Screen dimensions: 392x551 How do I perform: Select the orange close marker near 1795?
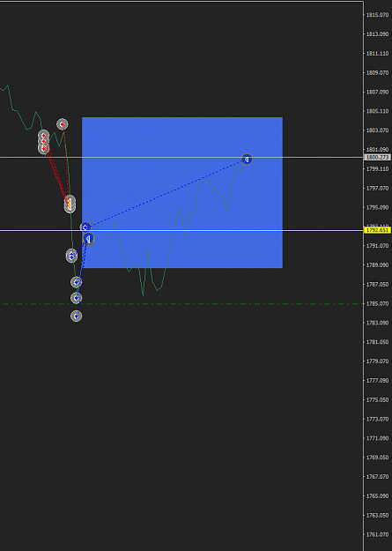pyautogui.click(x=70, y=204)
